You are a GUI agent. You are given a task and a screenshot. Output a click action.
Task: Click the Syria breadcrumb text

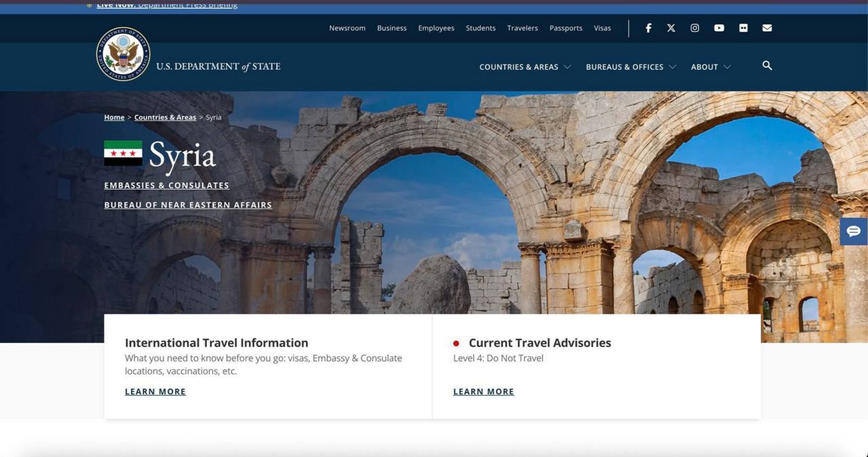tap(214, 117)
